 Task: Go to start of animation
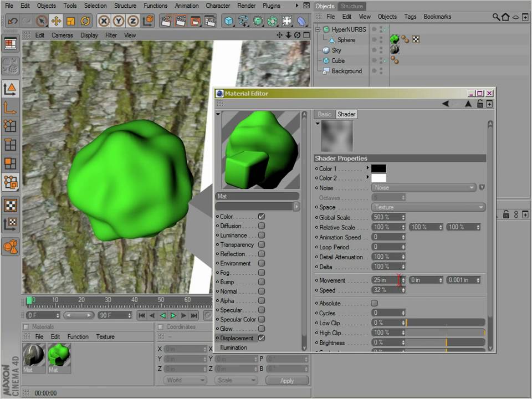142,315
